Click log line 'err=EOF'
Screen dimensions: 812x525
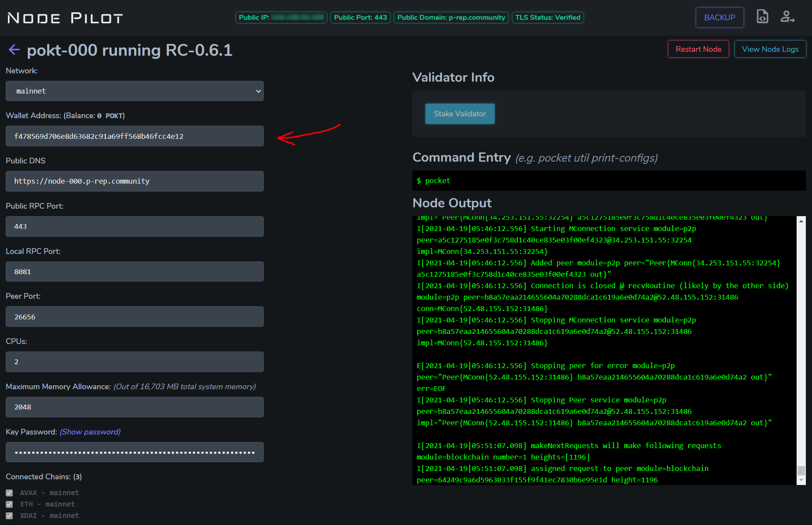click(x=431, y=389)
